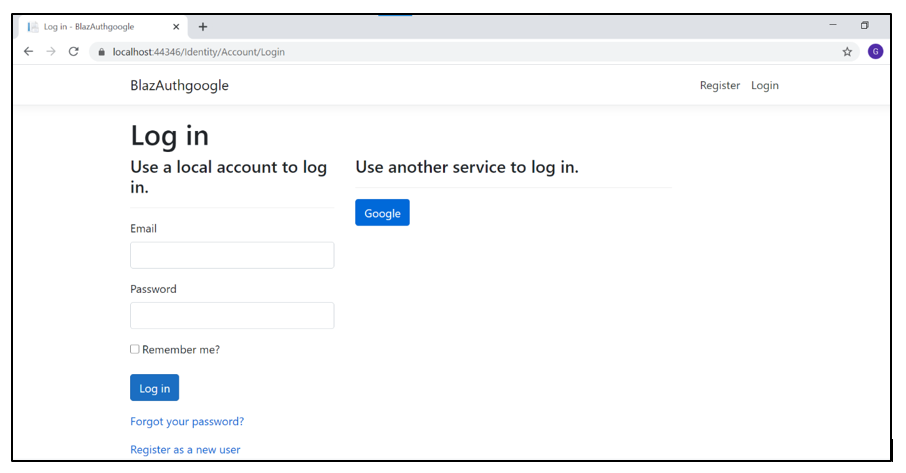Image resolution: width=906 pixels, height=473 pixels.
Task: Focus the Email input field
Action: pyautogui.click(x=232, y=255)
